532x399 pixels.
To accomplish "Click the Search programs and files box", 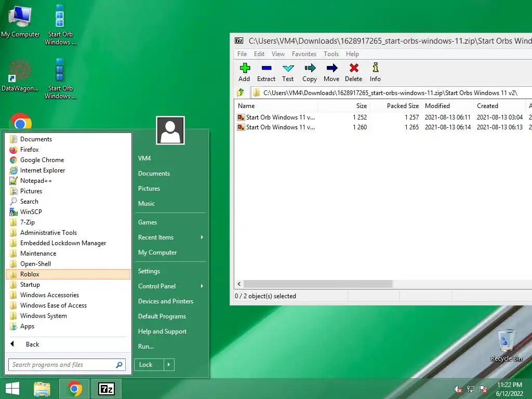I will 67,365.
